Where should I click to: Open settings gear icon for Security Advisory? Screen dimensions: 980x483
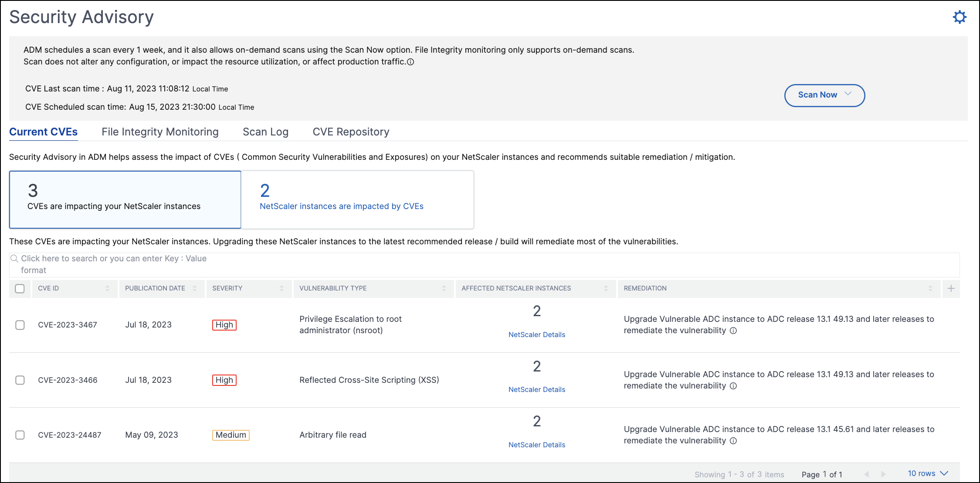pos(960,17)
